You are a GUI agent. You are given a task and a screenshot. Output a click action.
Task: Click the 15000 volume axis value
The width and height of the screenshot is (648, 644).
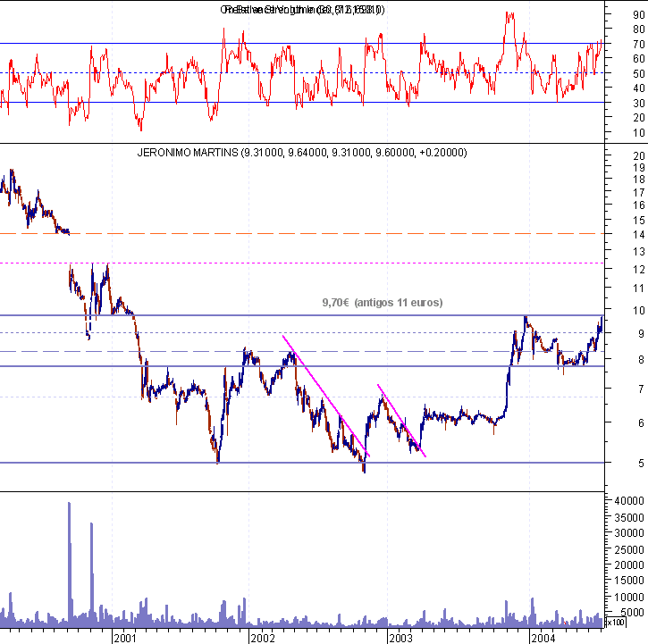tap(629, 581)
